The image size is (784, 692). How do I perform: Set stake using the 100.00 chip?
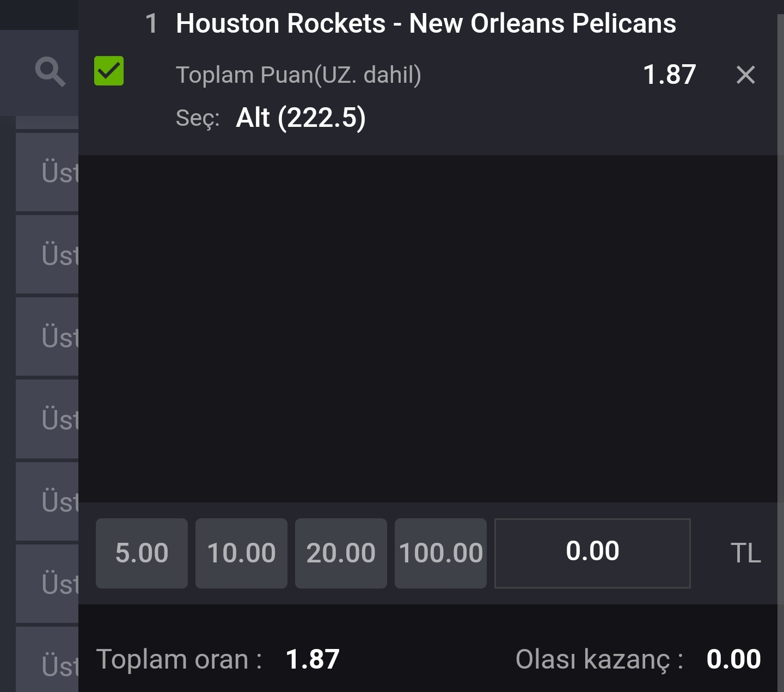[x=440, y=553]
